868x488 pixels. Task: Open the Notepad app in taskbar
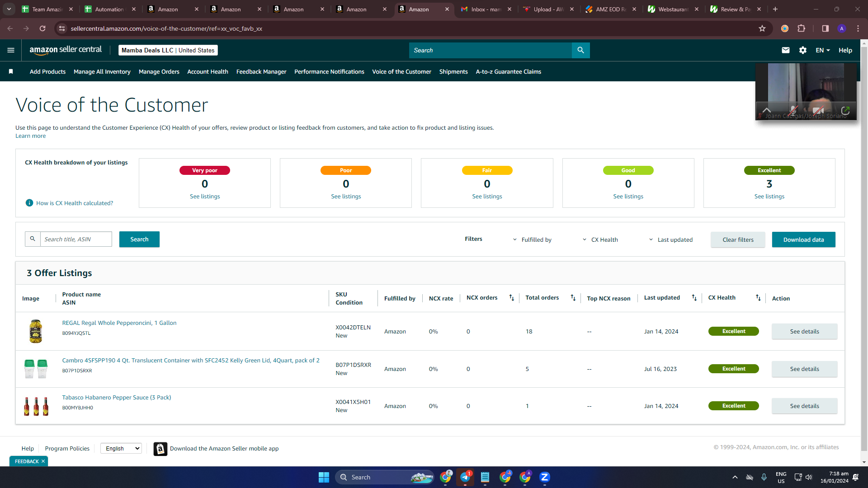(x=485, y=477)
